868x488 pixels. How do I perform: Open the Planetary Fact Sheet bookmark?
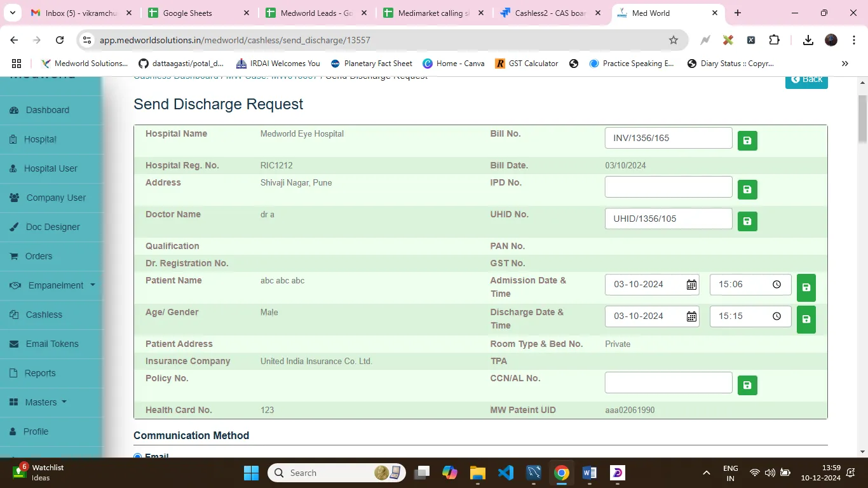click(x=372, y=64)
